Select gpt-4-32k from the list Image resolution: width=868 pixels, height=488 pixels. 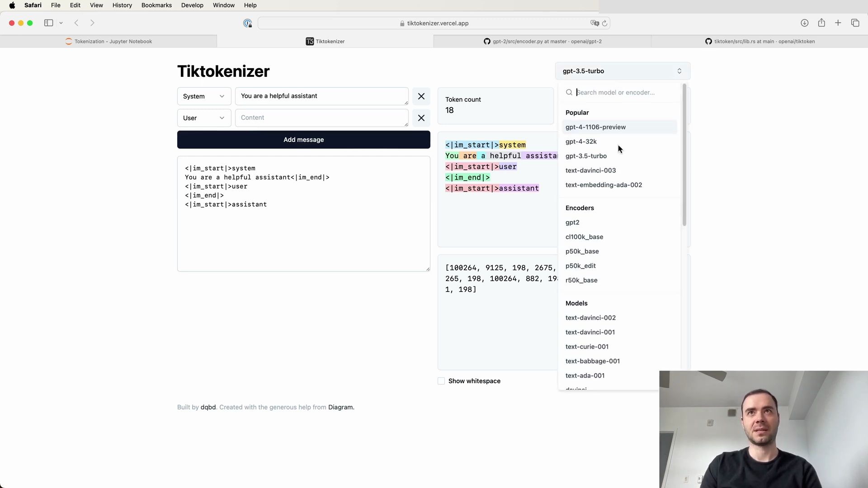click(x=619, y=141)
